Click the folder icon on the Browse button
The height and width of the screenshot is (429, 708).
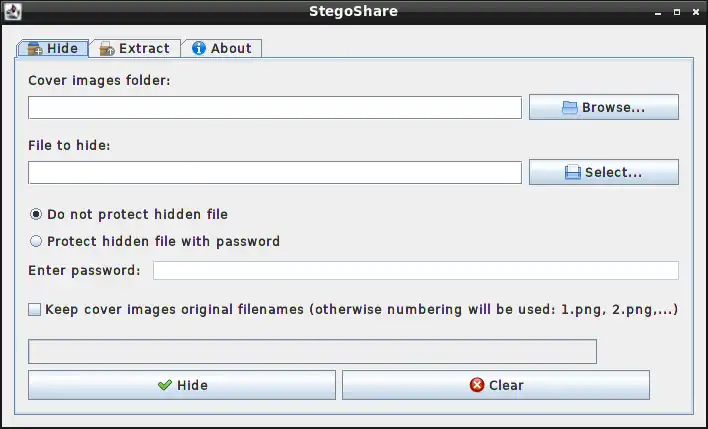570,108
